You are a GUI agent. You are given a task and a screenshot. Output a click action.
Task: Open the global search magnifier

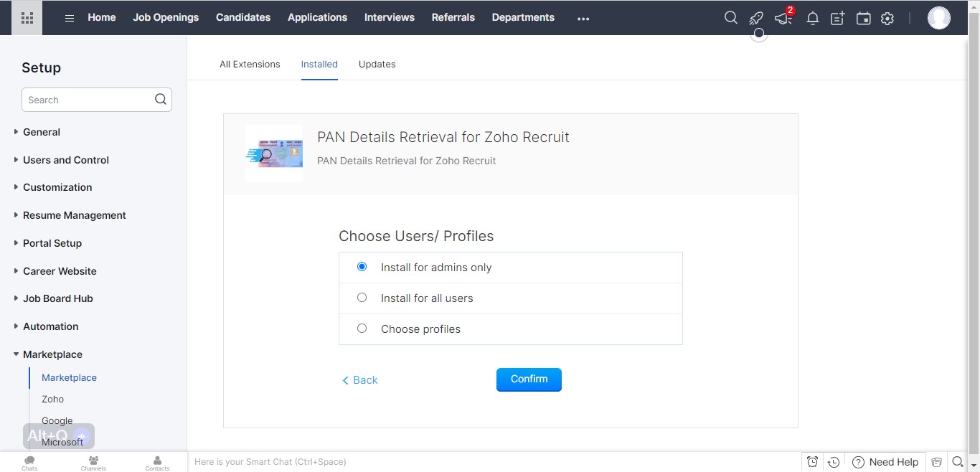tap(731, 18)
